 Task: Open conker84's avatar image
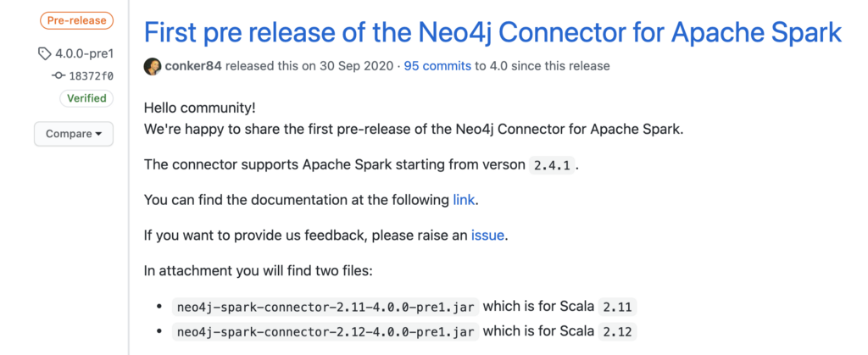click(x=153, y=66)
